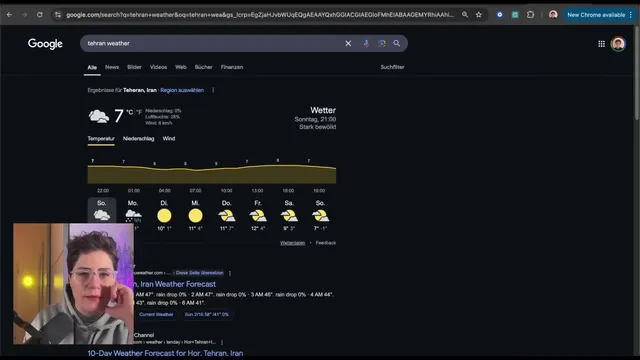Click the New Chrome available button
The height and width of the screenshot is (360, 640).
(x=596, y=15)
